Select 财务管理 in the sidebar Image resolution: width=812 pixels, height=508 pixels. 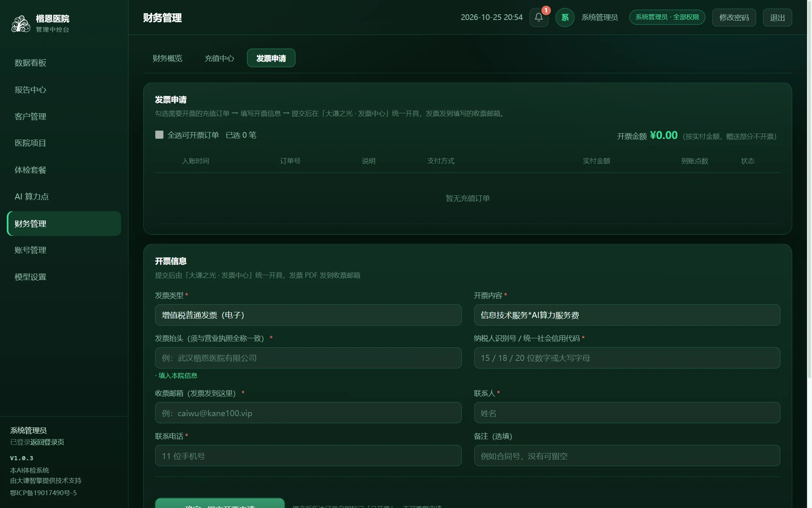coord(64,224)
